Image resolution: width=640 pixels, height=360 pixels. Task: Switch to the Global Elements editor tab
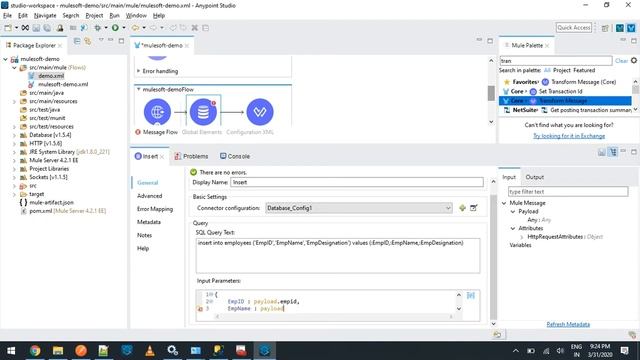click(202, 132)
